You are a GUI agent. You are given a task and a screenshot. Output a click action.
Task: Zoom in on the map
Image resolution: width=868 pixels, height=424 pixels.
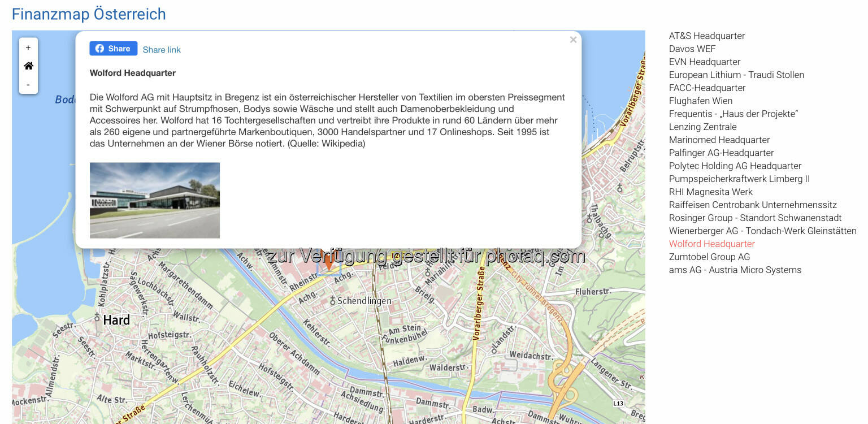pos(28,48)
